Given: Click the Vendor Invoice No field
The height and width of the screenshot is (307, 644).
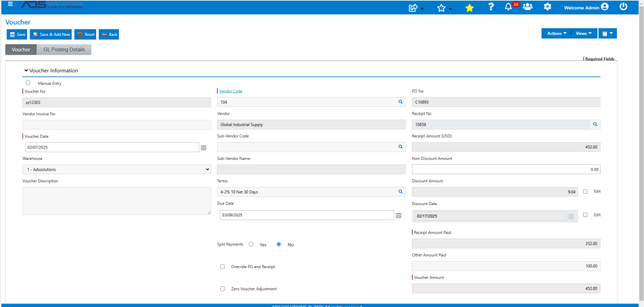Looking at the screenshot, I should click(116, 125).
